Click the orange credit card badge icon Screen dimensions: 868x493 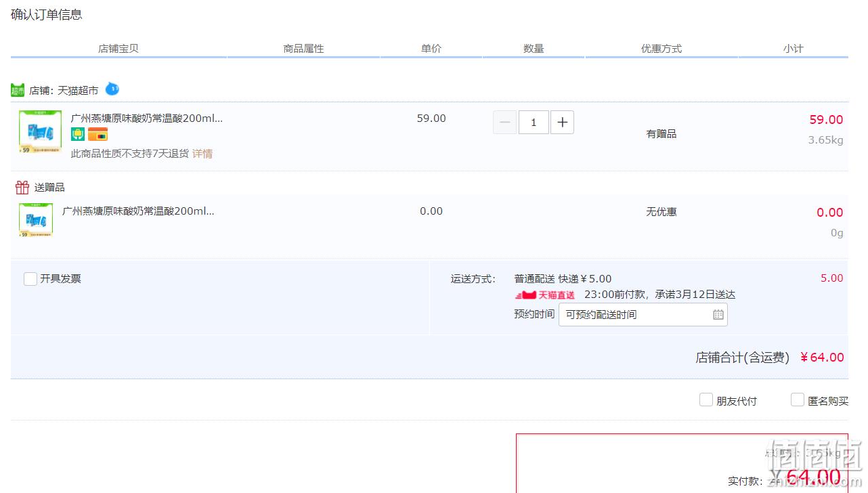(97, 134)
